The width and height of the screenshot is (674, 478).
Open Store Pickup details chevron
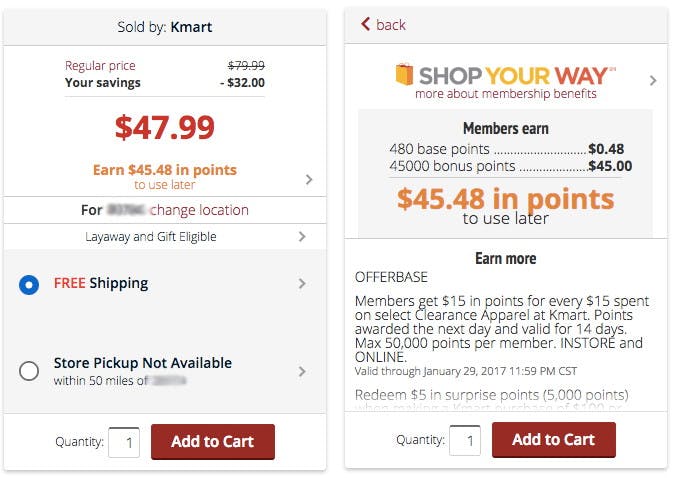[x=302, y=372]
